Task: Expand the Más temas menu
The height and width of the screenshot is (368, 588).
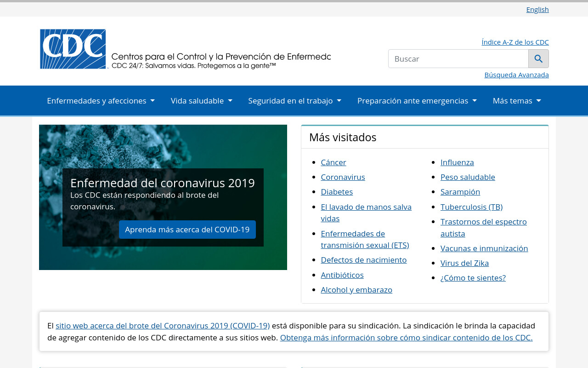Action: click(517, 101)
